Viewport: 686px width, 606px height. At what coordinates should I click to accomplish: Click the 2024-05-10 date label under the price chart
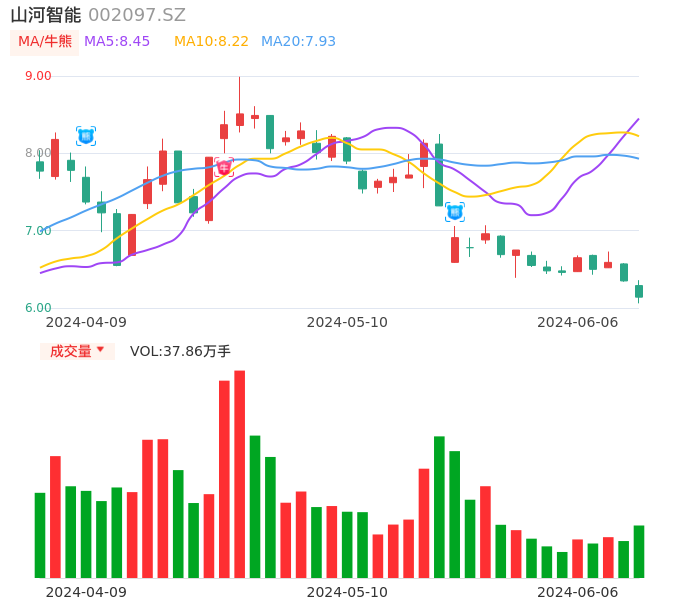pos(347,322)
